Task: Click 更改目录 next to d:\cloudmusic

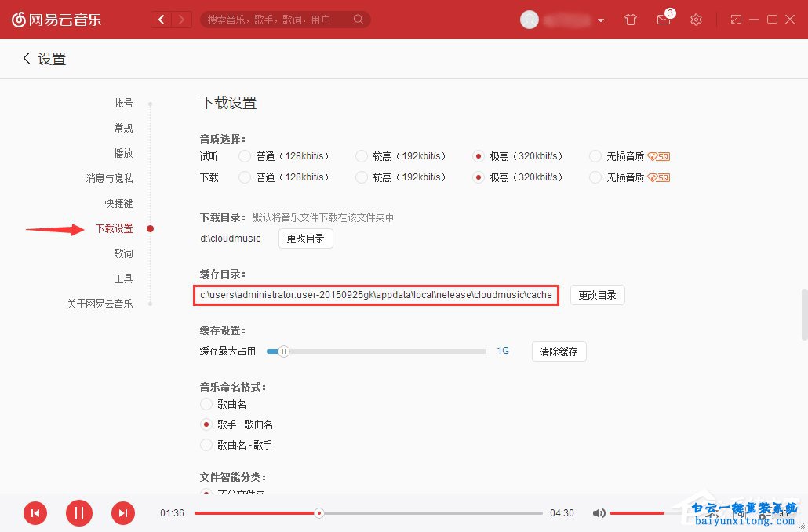Action: click(x=305, y=238)
